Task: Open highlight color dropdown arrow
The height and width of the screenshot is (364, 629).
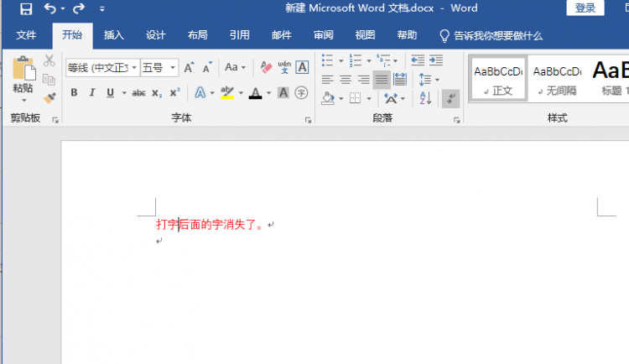Action: 241,93
